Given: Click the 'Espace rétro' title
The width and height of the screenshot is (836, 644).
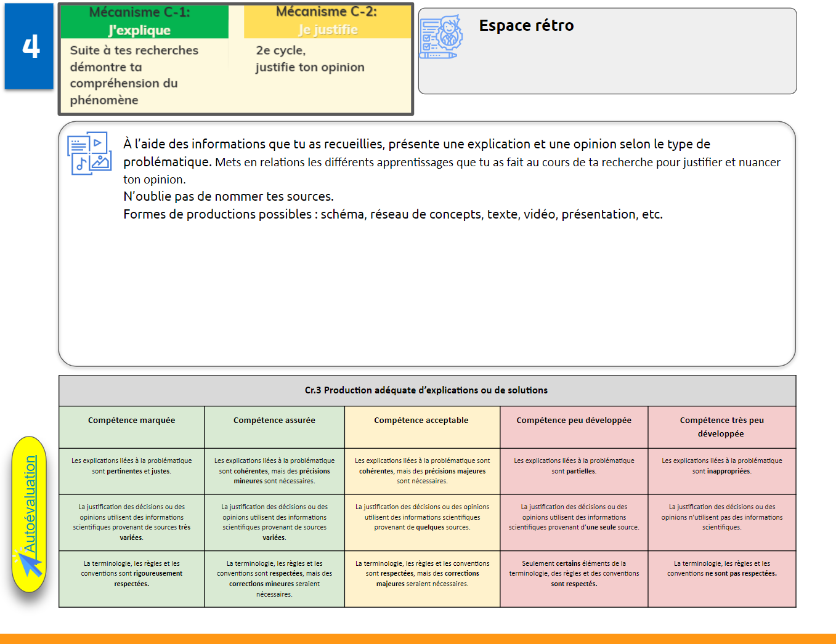Looking at the screenshot, I should click(526, 25).
